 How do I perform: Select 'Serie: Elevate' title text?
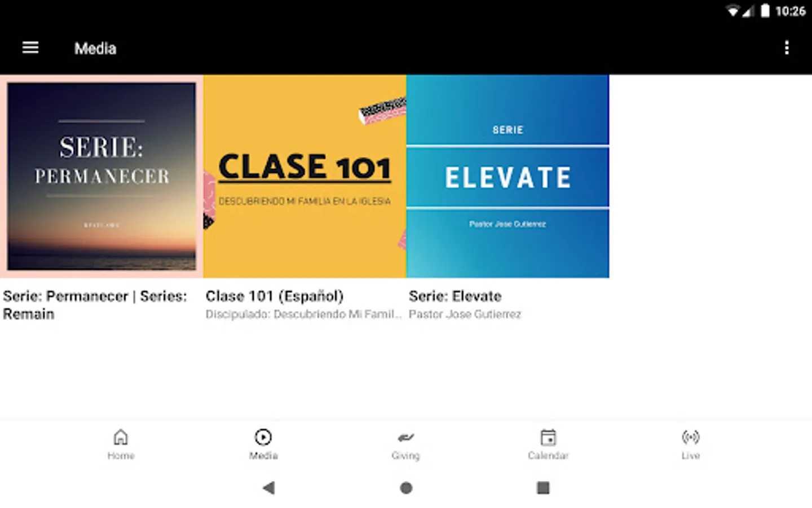455,296
